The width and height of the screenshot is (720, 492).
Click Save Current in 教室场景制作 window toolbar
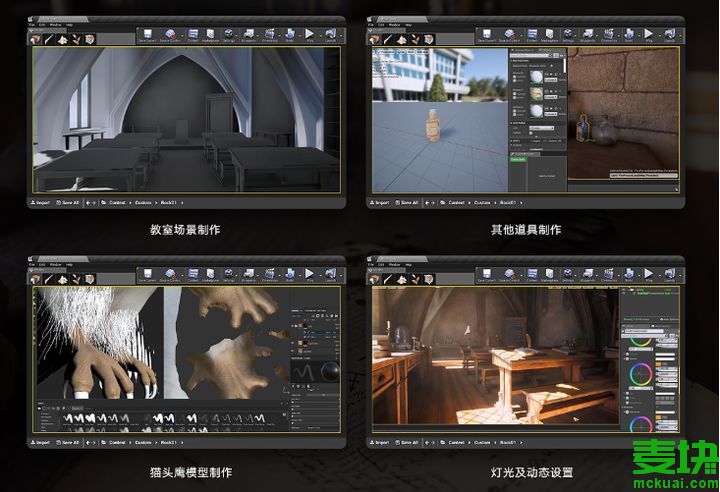point(147,35)
